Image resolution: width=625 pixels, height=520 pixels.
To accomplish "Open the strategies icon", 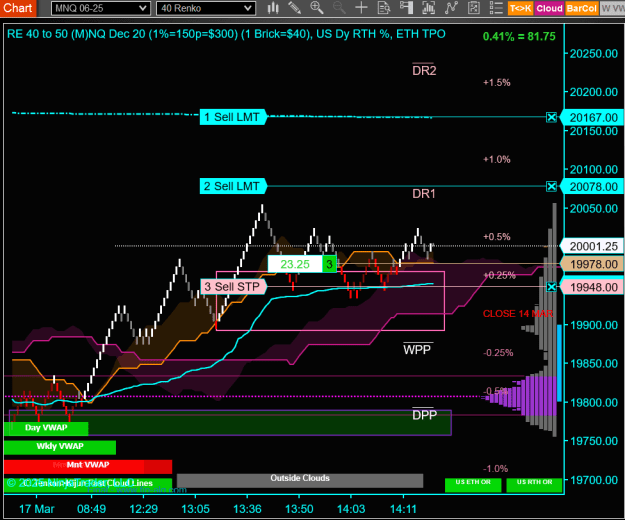I will (x=474, y=8).
